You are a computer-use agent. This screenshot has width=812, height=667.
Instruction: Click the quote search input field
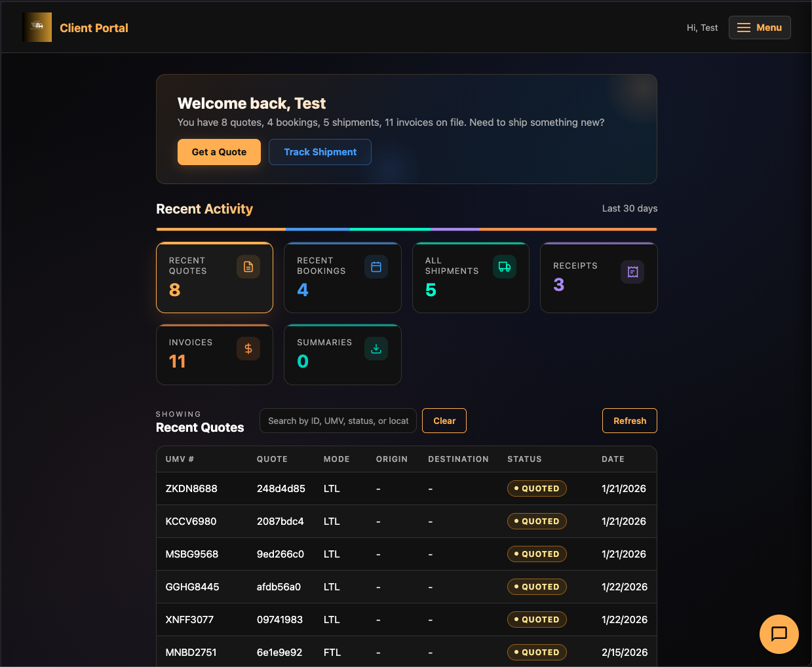338,421
